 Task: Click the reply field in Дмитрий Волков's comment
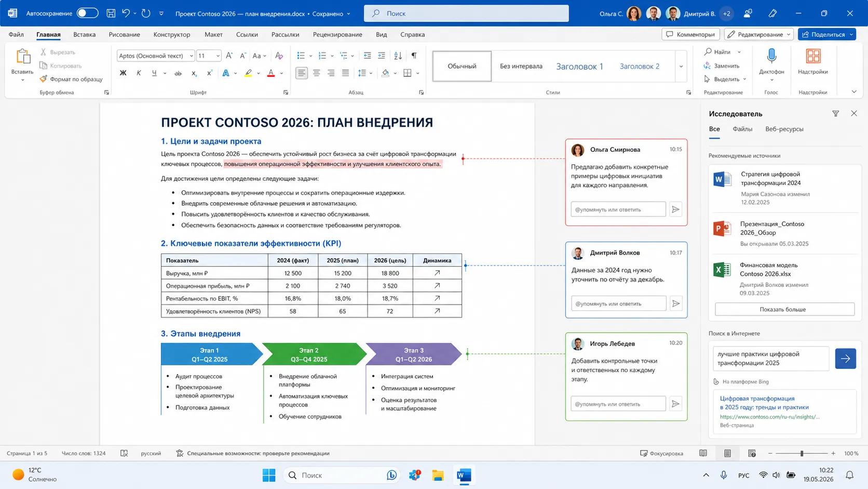click(618, 303)
